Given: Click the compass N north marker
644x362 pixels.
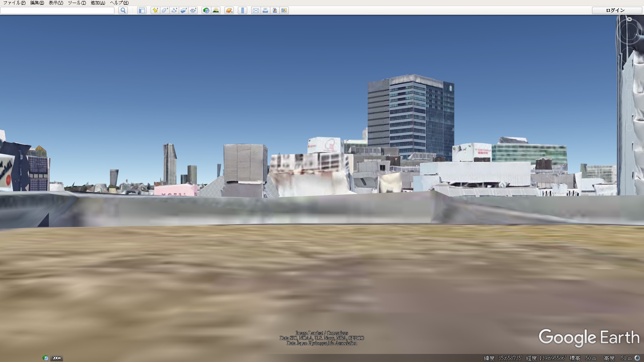Looking at the screenshot, I should pos(630,19).
